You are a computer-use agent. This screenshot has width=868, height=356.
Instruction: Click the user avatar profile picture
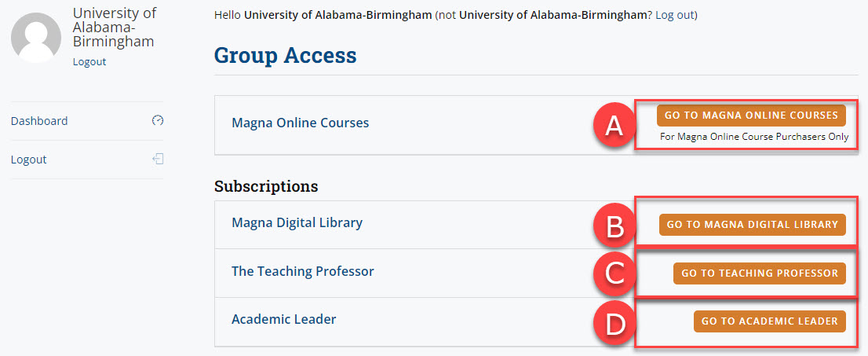click(x=36, y=37)
